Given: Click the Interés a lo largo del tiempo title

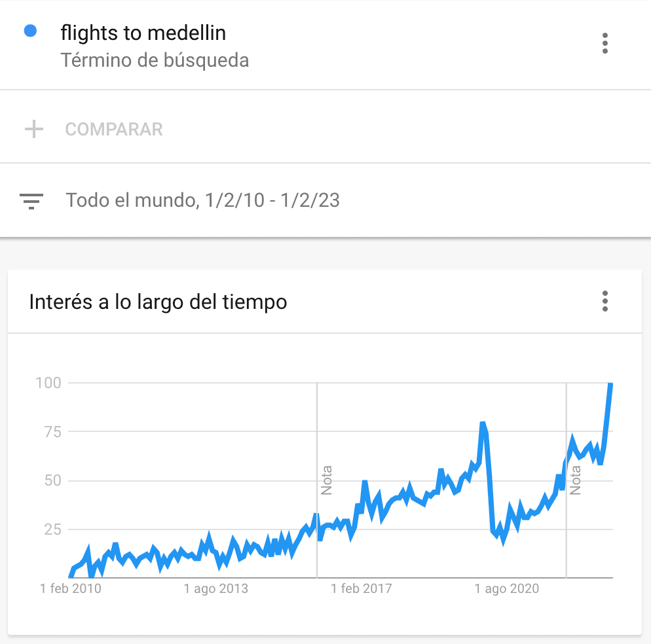Looking at the screenshot, I should click(x=158, y=302).
